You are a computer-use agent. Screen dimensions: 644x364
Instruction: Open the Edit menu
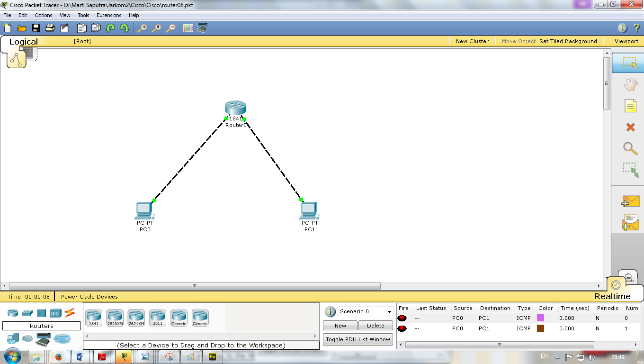23,15
